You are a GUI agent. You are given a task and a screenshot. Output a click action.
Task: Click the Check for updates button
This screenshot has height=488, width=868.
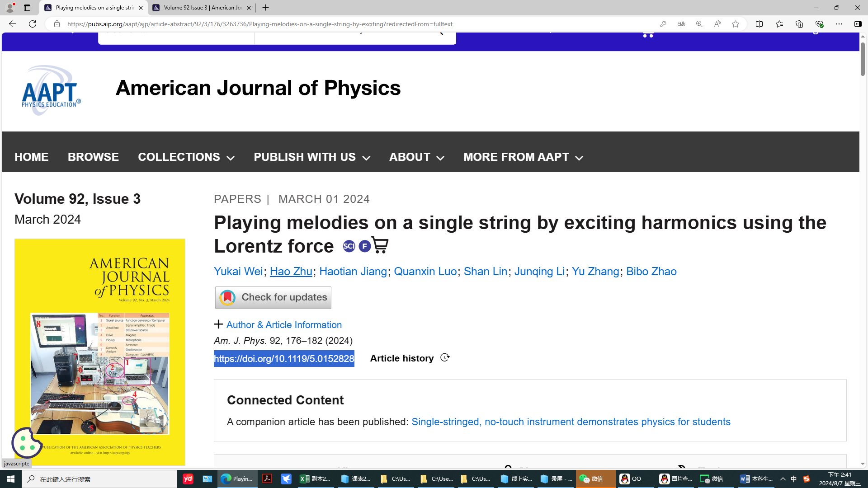click(x=273, y=297)
